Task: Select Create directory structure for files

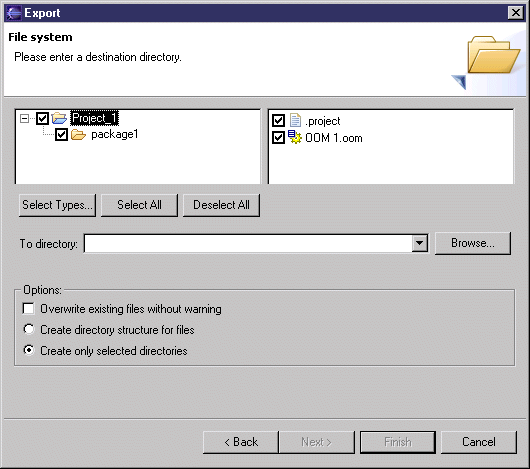Action: click(x=29, y=329)
